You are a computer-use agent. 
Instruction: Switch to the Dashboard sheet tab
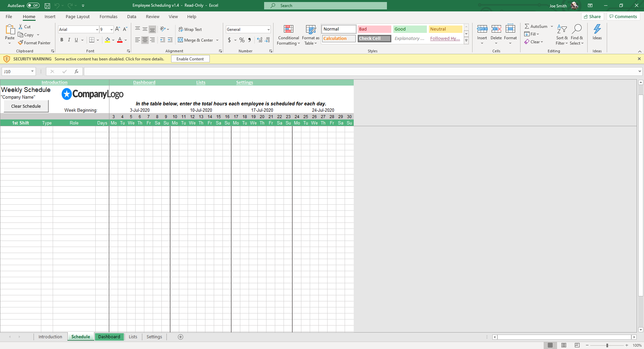109,337
